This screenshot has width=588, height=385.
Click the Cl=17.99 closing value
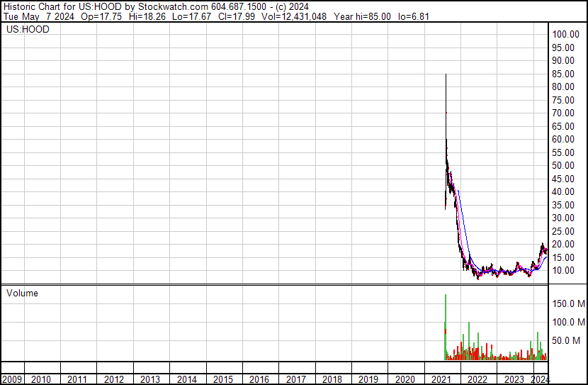236,16
